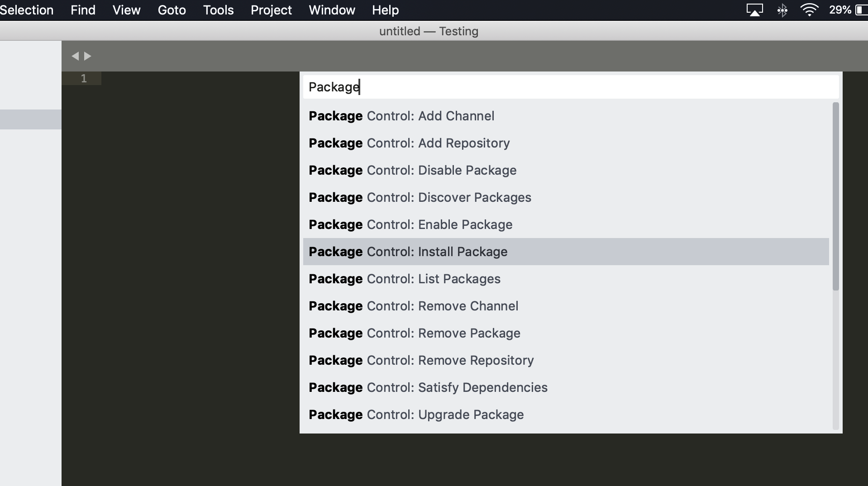Image resolution: width=868 pixels, height=486 pixels.
Task: Click the forward navigation arrow
Action: pos(87,56)
